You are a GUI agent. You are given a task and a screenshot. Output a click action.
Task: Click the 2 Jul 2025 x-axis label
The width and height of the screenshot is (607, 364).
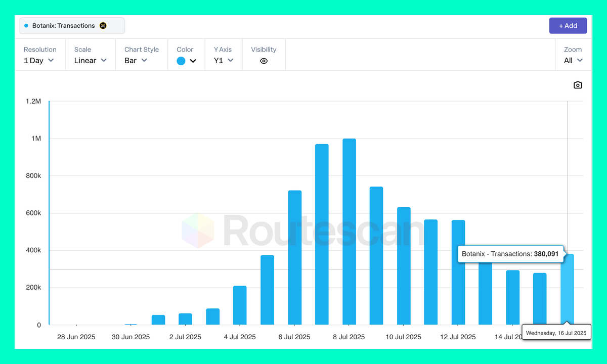pyautogui.click(x=185, y=337)
